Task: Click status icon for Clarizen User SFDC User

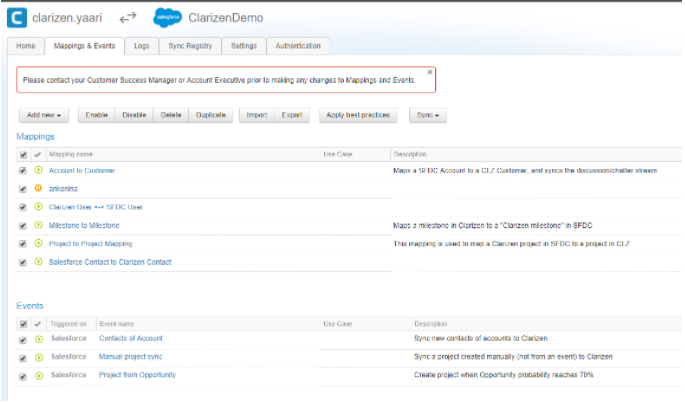Action: click(38, 207)
